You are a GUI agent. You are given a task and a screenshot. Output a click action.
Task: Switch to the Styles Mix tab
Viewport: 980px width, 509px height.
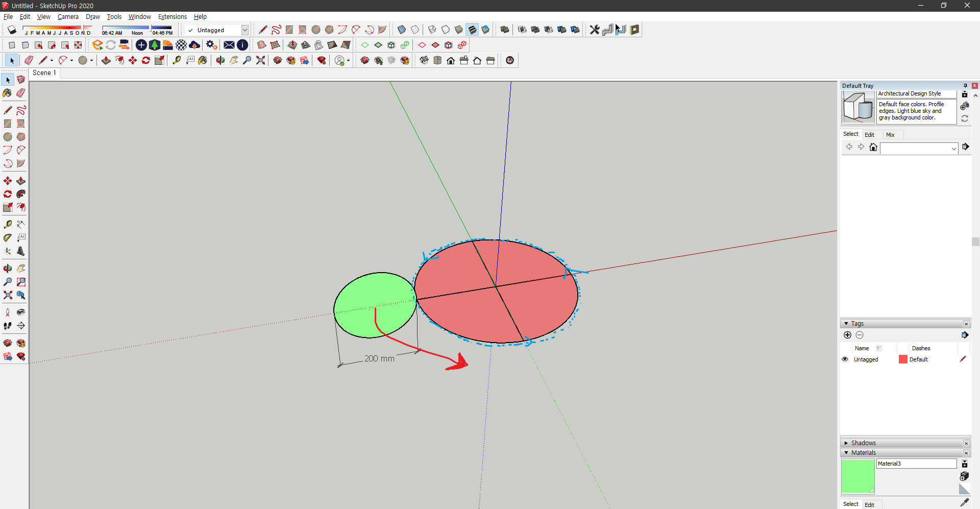point(890,135)
